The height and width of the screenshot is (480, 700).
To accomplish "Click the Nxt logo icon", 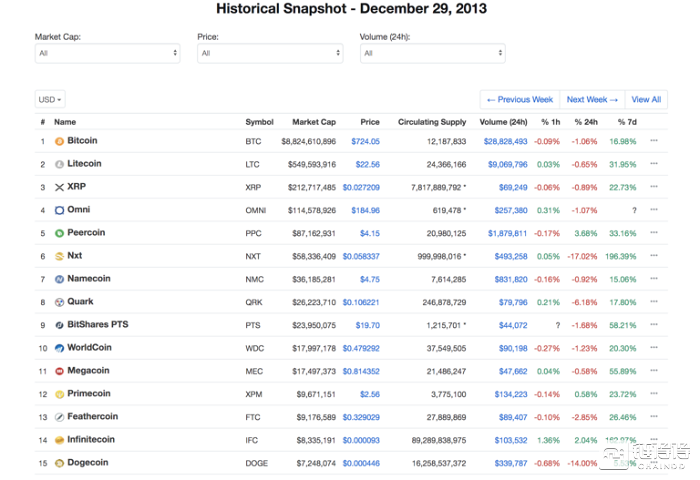I will click(59, 256).
